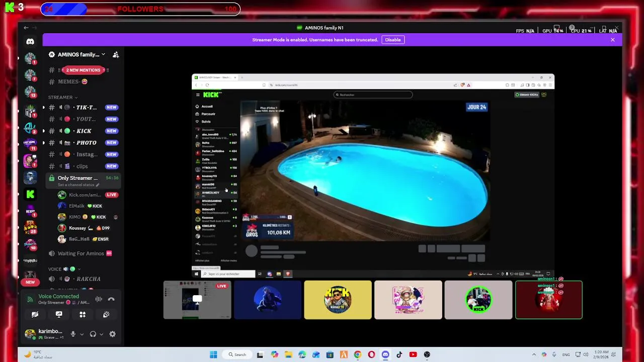Open File Explorer from taskbar
Image resolution: width=644 pixels, height=362 pixels.
tap(288, 354)
